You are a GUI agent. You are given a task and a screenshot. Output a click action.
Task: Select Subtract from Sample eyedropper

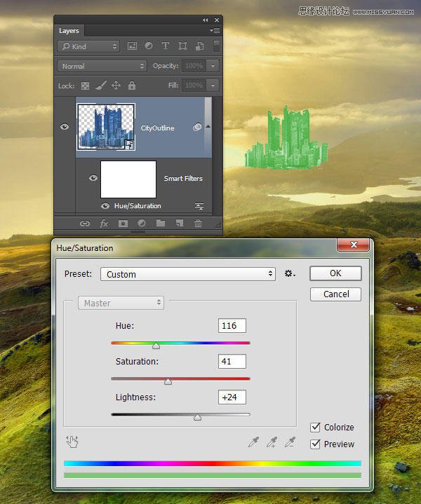click(x=290, y=442)
